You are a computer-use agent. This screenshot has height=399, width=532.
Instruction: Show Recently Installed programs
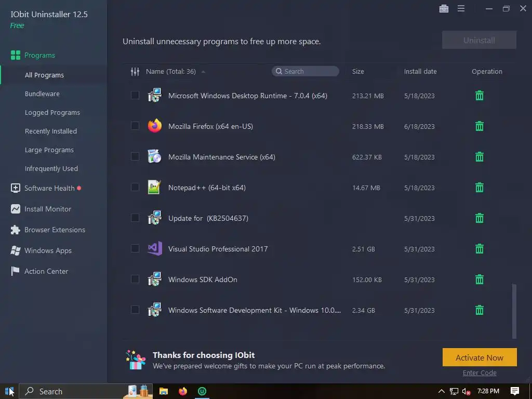[50, 131]
